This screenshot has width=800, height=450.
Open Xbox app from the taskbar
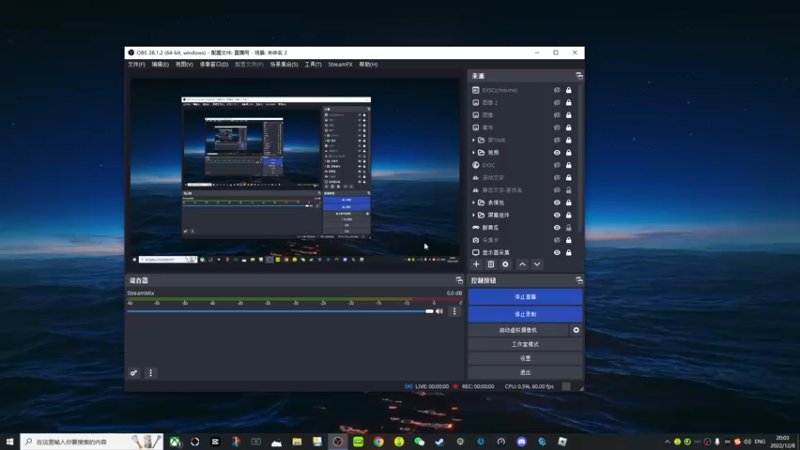point(175,442)
